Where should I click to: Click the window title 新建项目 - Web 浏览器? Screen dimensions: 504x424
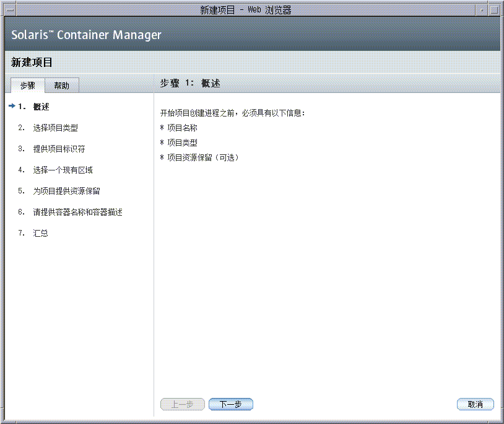click(x=246, y=10)
